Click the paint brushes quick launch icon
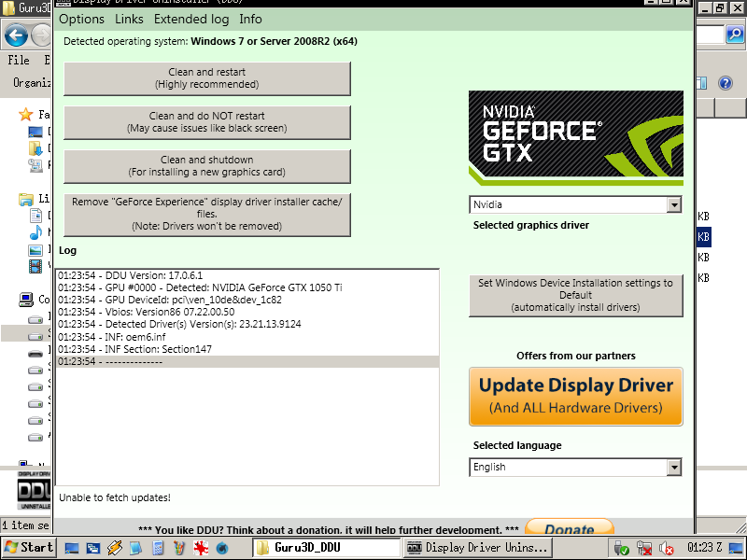 click(179, 548)
